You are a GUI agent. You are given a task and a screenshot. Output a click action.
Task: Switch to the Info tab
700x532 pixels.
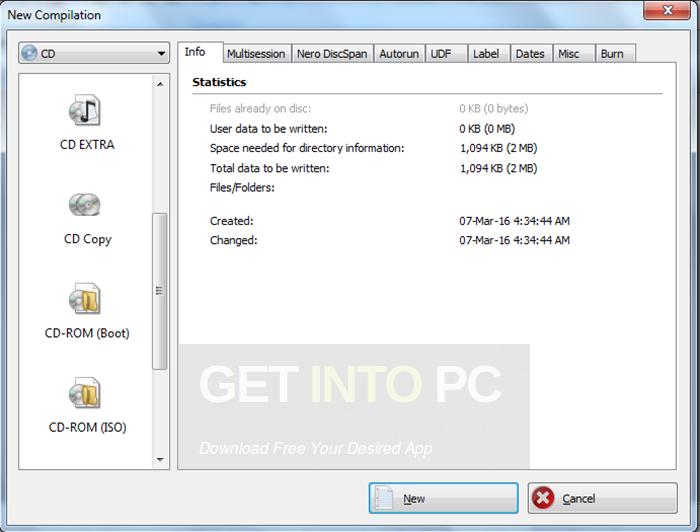200,52
